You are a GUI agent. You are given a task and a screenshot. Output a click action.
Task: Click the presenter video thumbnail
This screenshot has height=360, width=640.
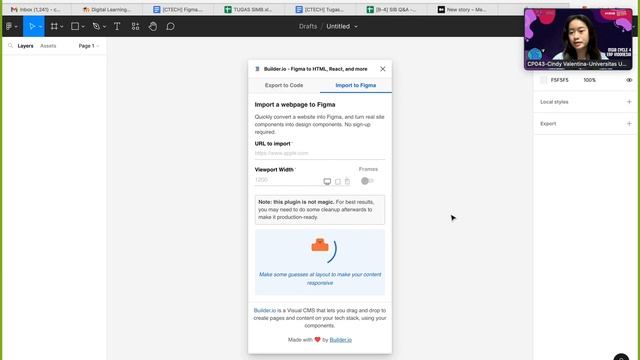(x=578, y=39)
